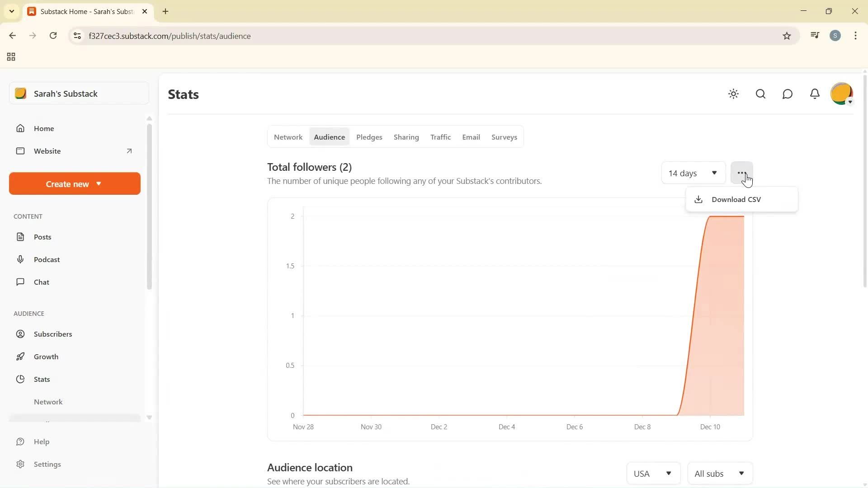
Task: Open Chat from the sidebar
Action: [x=41, y=282]
